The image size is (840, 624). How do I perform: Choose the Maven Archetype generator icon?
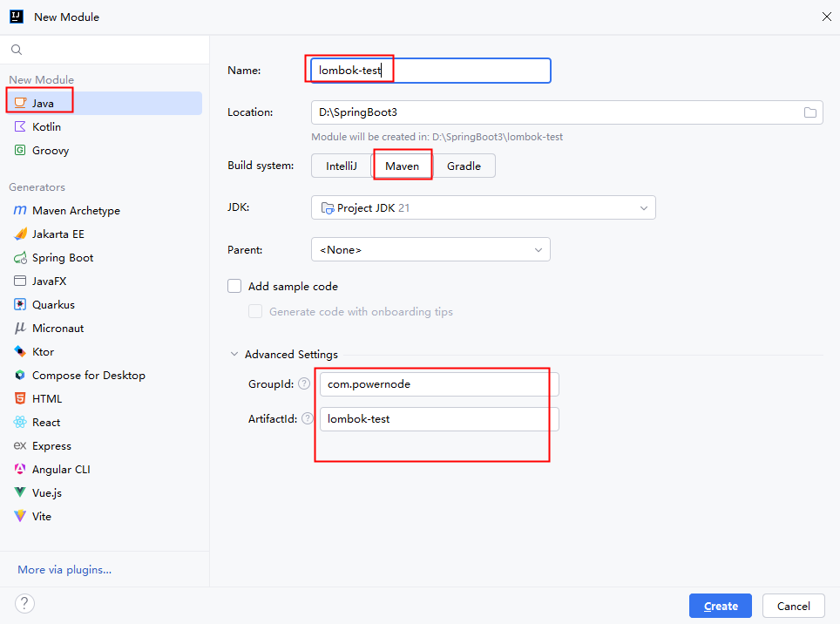pyautogui.click(x=19, y=210)
